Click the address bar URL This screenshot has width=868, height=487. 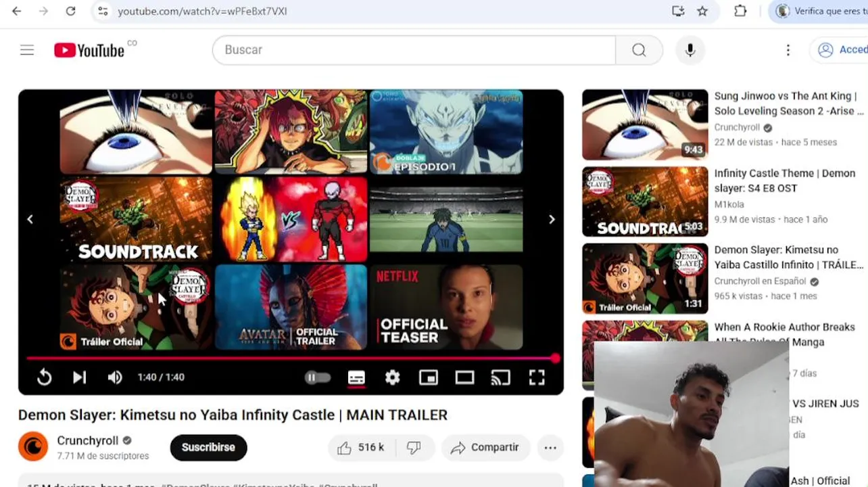202,11
